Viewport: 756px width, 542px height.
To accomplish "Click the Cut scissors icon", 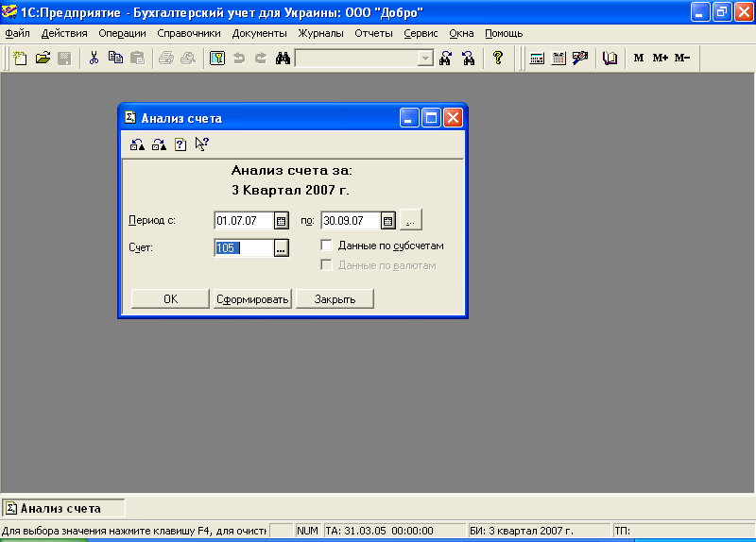I will click(x=94, y=59).
